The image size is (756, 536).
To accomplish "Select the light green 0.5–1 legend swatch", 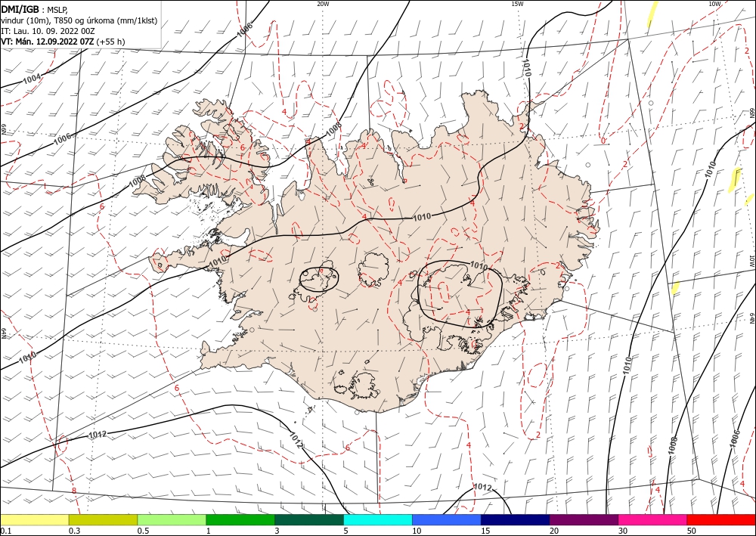I will (x=172, y=519).
